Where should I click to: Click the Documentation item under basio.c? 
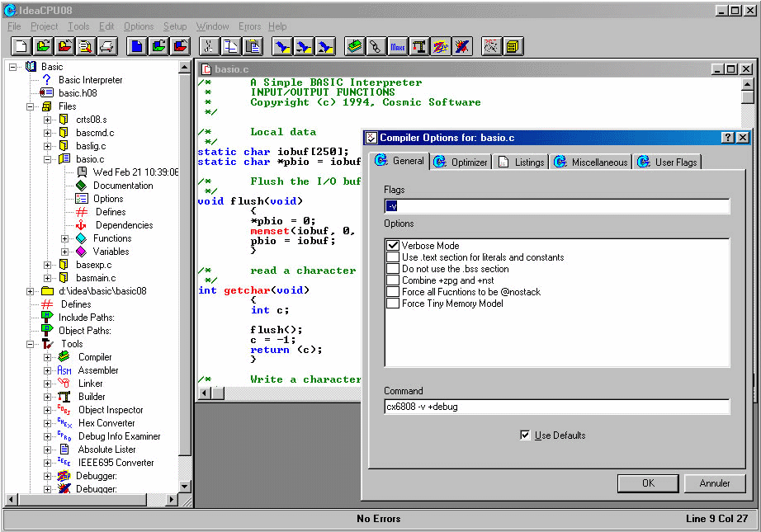[122, 186]
